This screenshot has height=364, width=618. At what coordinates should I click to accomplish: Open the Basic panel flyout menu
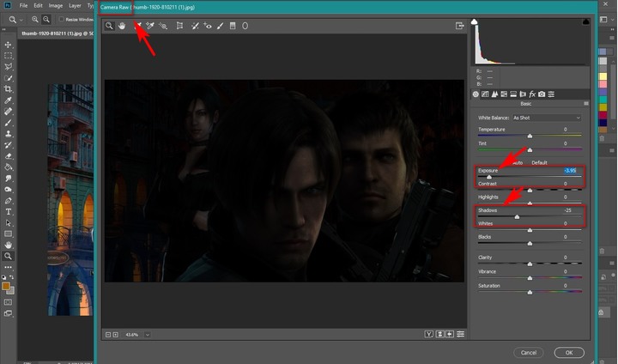click(586, 103)
